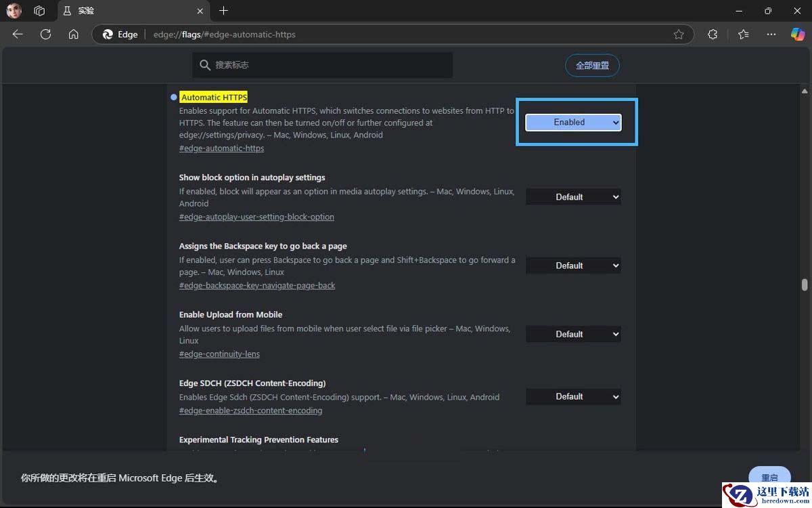The height and width of the screenshot is (508, 812).
Task: Follow the #edge-automatic-https link
Action: [221, 148]
